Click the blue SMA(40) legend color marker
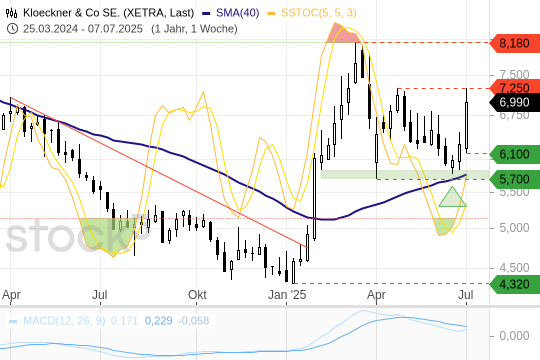The height and width of the screenshot is (360, 540). [x=206, y=13]
